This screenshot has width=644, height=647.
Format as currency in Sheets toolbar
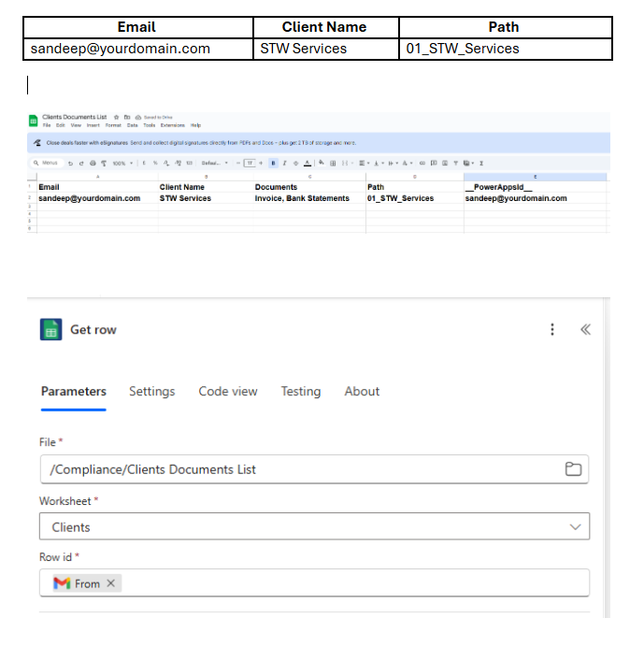[x=144, y=163]
